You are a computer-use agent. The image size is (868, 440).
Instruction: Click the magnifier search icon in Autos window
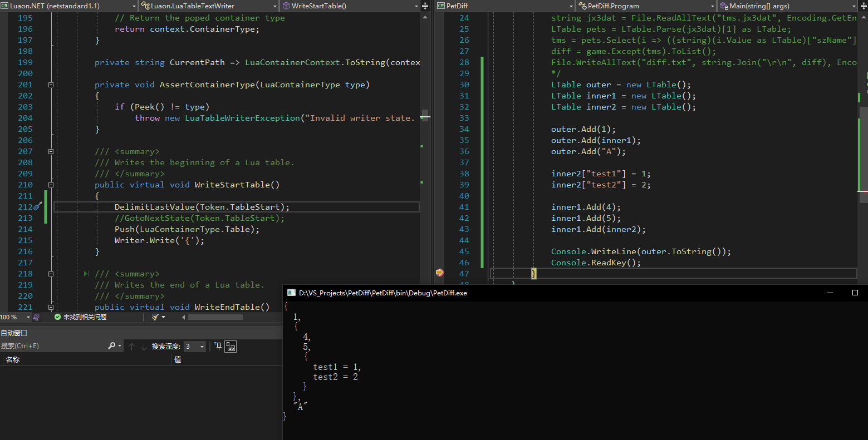click(112, 346)
